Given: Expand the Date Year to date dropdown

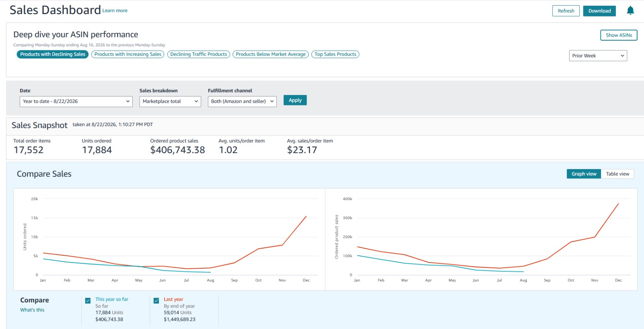Looking at the screenshot, I should point(76,101).
